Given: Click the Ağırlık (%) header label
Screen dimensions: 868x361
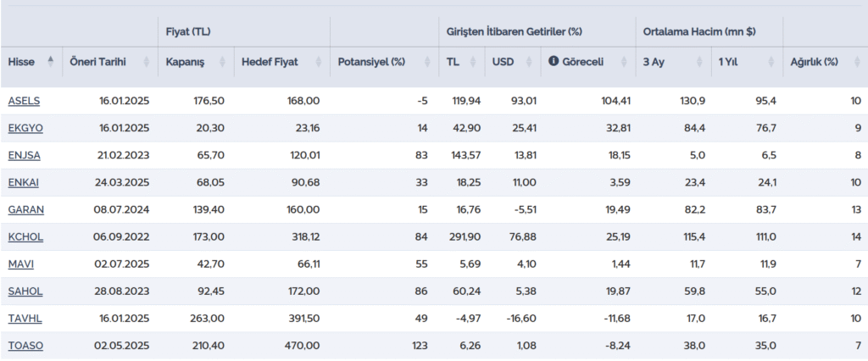Looking at the screenshot, I should (x=814, y=62).
